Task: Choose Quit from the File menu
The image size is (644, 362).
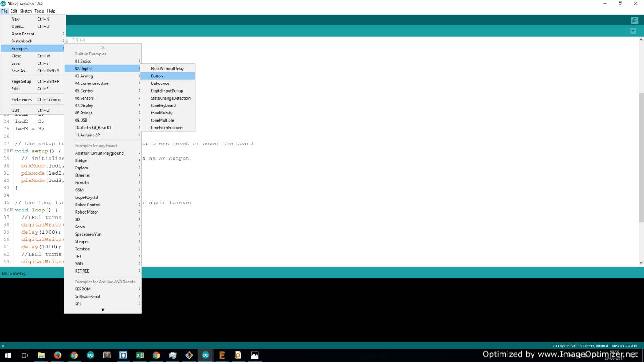Action: pyautogui.click(x=33, y=110)
